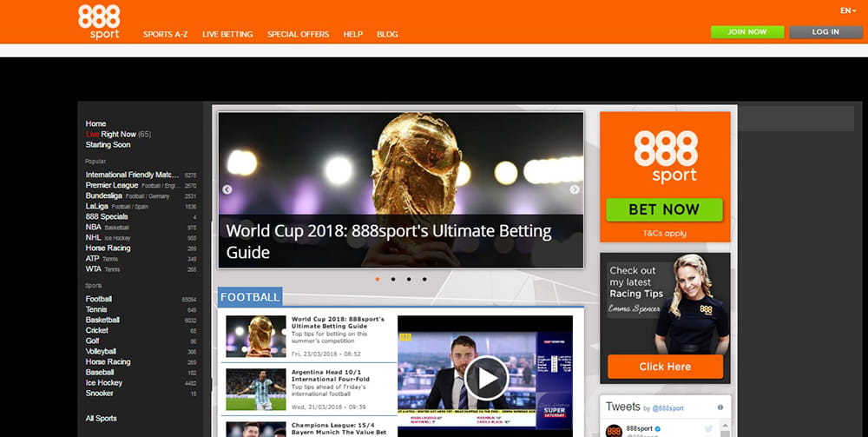Visit the Blog menu item
This screenshot has height=437, width=868.
point(387,35)
